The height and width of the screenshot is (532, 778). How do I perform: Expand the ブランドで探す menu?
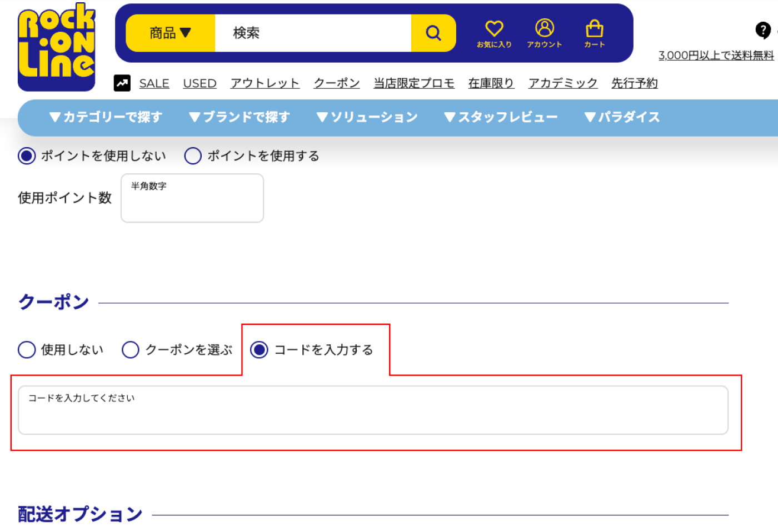coord(240,117)
